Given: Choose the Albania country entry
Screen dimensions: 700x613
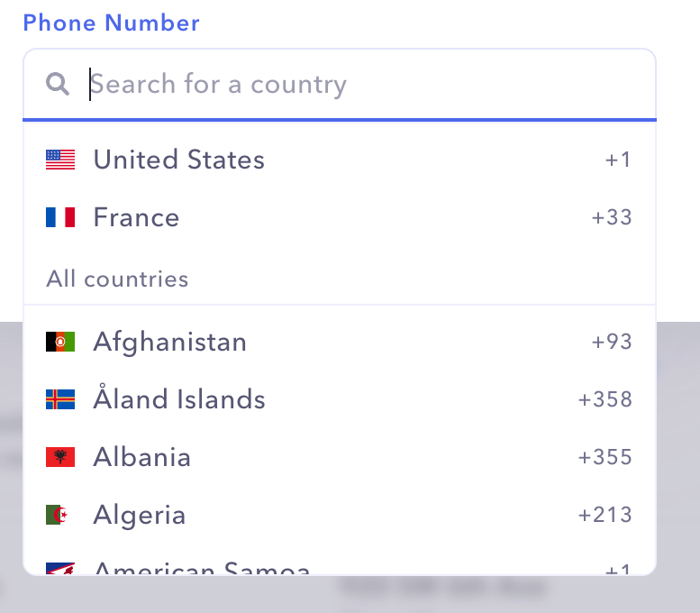Looking at the screenshot, I should click(142, 458).
